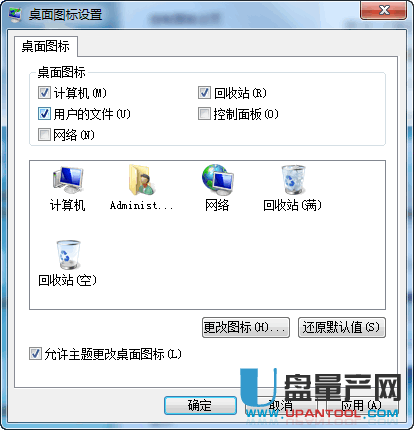Click the 应用(A) apply button
This screenshot has height=430, width=414.
361,405
